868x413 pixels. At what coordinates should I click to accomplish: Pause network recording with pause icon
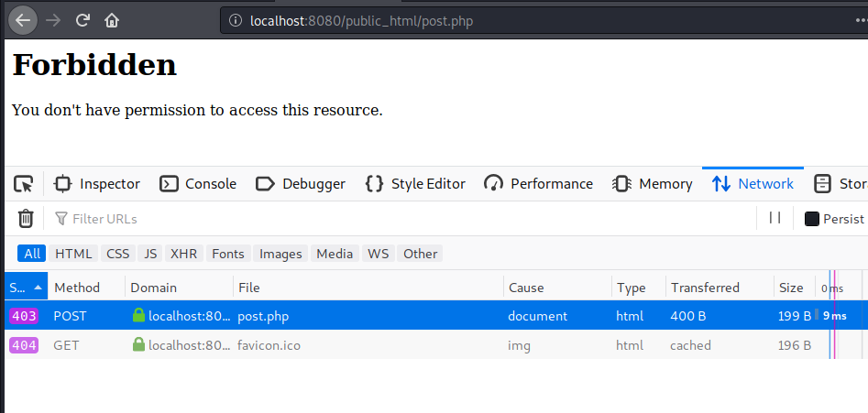click(775, 218)
